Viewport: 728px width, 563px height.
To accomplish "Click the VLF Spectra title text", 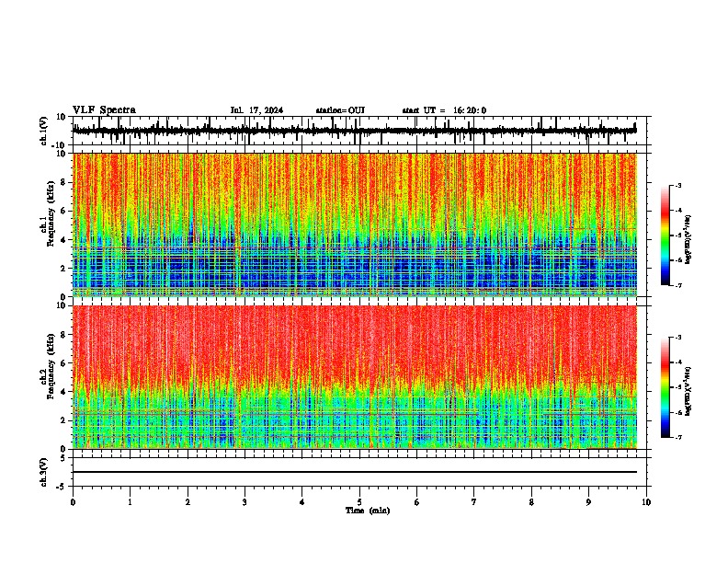I will coord(104,110).
